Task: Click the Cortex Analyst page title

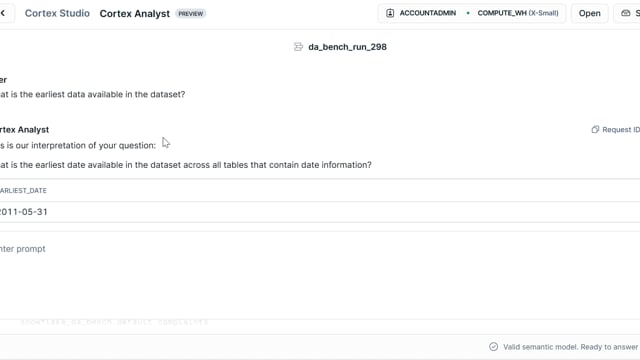Action: [135, 13]
